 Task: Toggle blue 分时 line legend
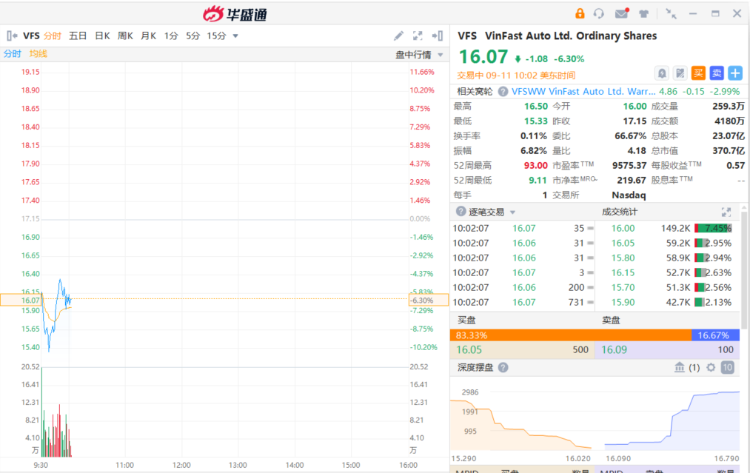point(12,54)
